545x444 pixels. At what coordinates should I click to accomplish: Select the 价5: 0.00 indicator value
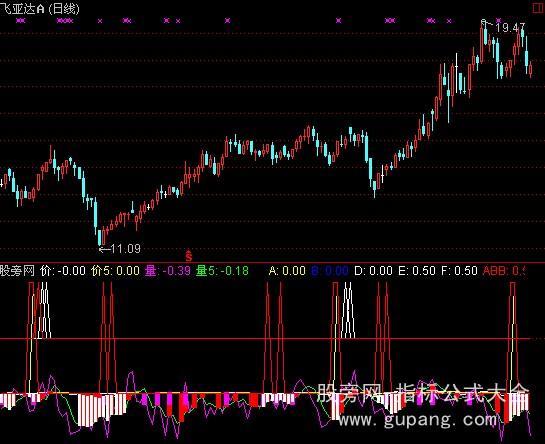(115, 271)
